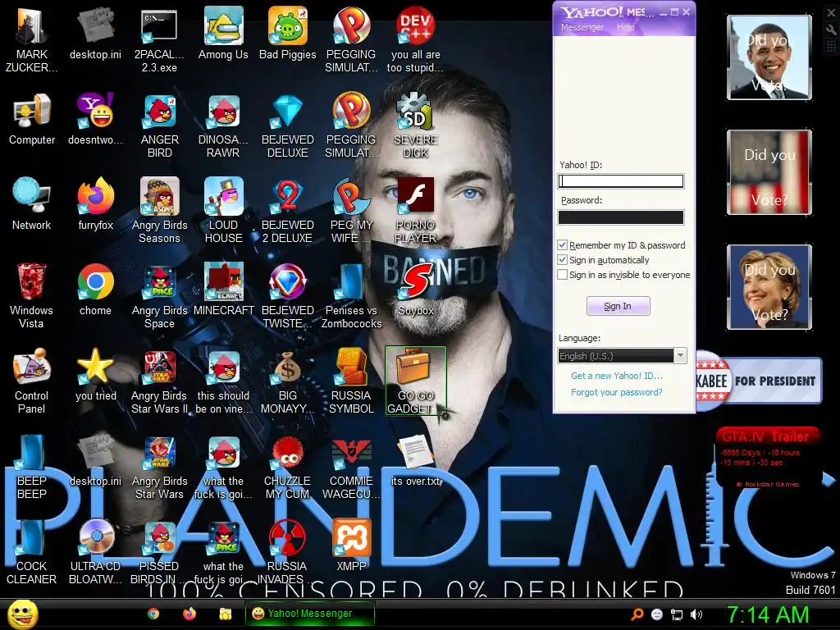Launch Firefox from the taskbar quick launch
Viewport: 840px width, 630px height.
189,614
